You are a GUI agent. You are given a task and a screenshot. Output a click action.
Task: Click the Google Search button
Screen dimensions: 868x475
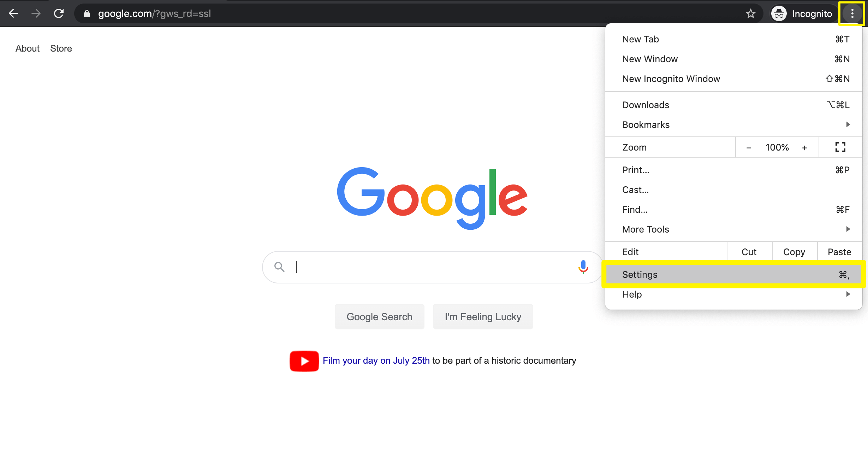[x=379, y=316]
